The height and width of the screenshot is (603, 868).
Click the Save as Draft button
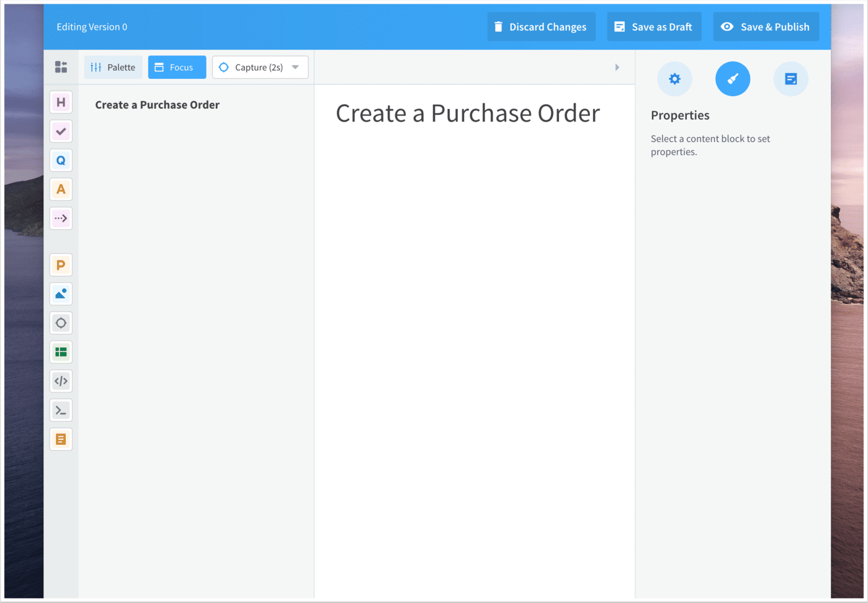tap(654, 27)
